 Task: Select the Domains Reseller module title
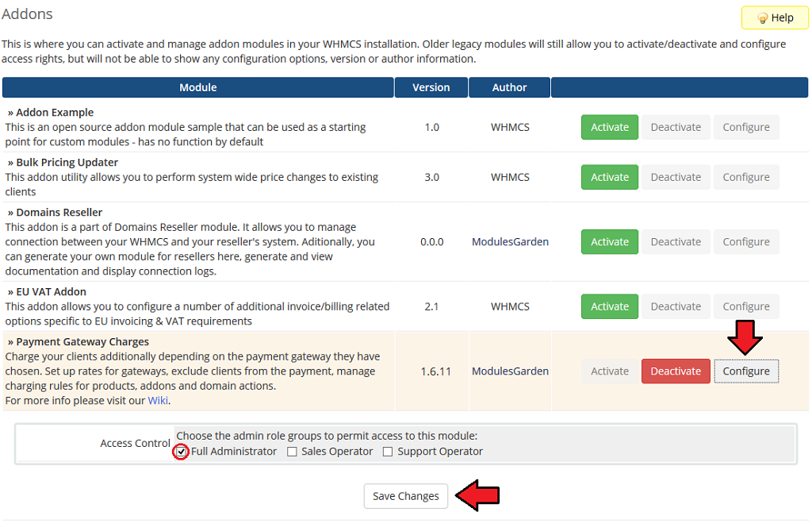tap(59, 213)
